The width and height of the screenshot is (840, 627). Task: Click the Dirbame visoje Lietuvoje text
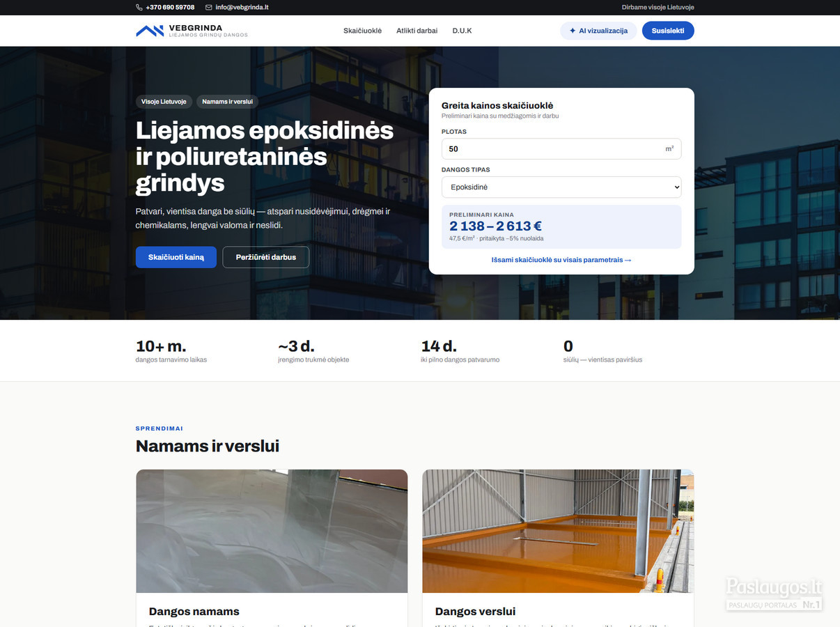click(658, 7)
